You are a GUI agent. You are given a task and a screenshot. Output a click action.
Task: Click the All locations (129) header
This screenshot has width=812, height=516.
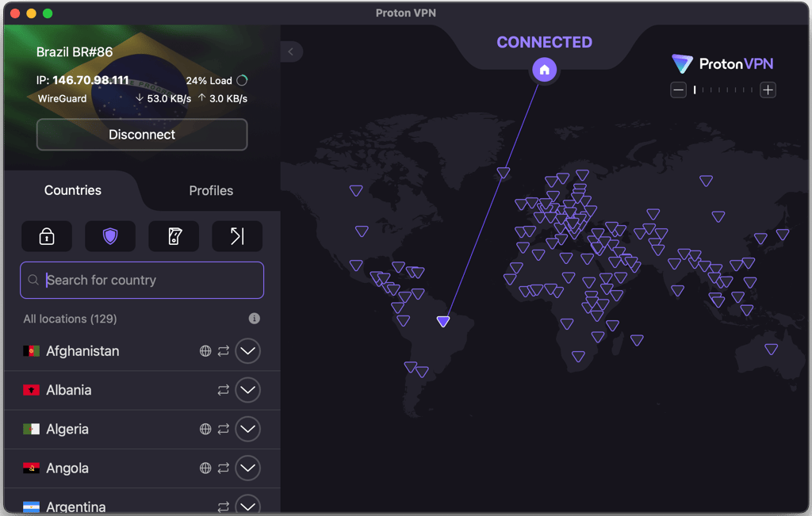[x=70, y=319]
